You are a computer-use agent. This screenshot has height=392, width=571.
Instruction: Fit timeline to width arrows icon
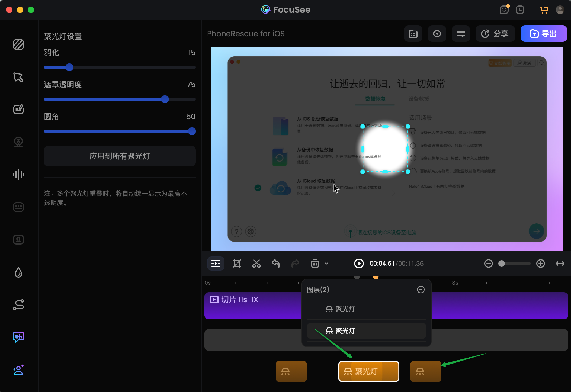[x=560, y=264]
